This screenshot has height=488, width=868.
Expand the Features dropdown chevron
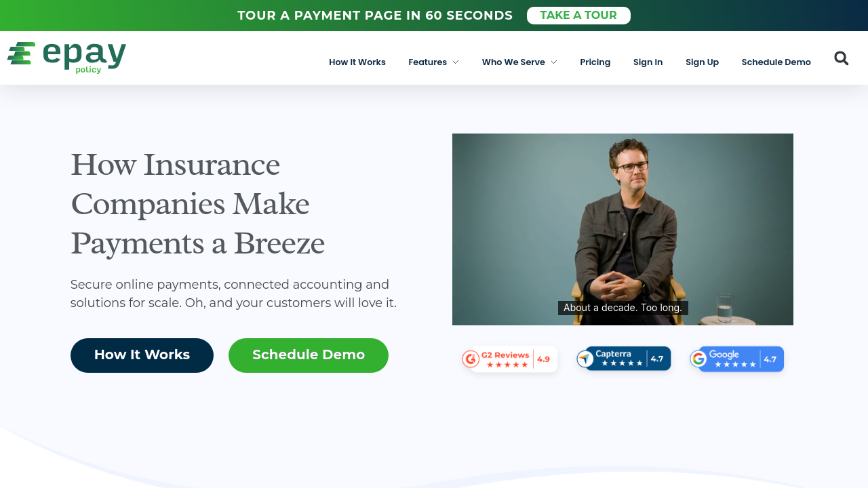pos(456,62)
